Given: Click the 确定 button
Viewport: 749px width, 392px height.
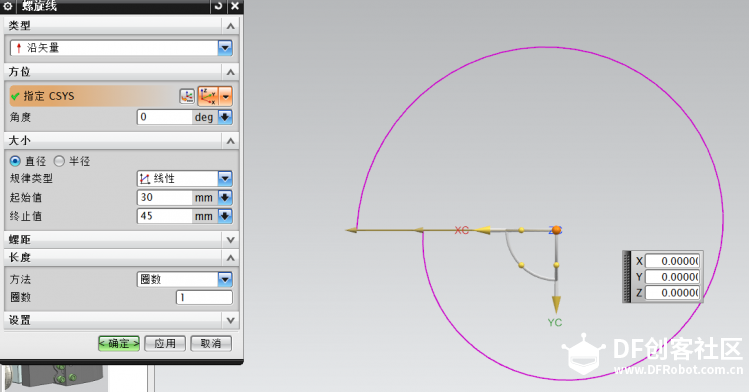Looking at the screenshot, I should click(x=119, y=343).
